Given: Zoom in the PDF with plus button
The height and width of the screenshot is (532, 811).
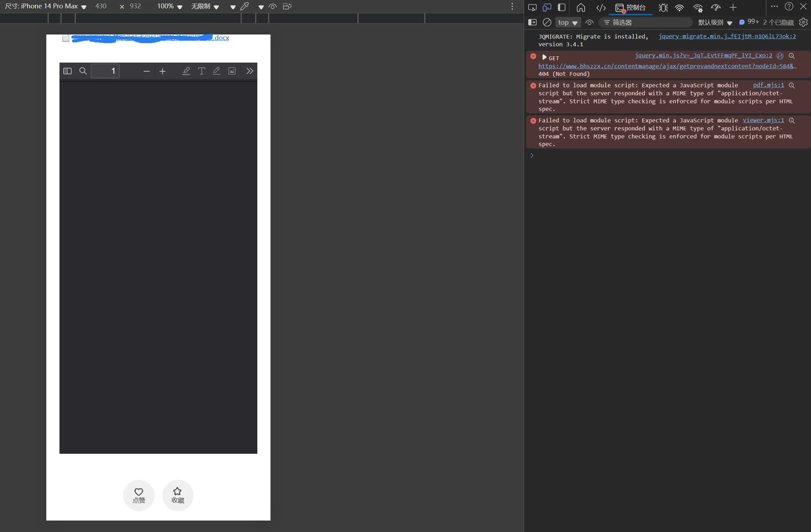Looking at the screenshot, I should (162, 71).
